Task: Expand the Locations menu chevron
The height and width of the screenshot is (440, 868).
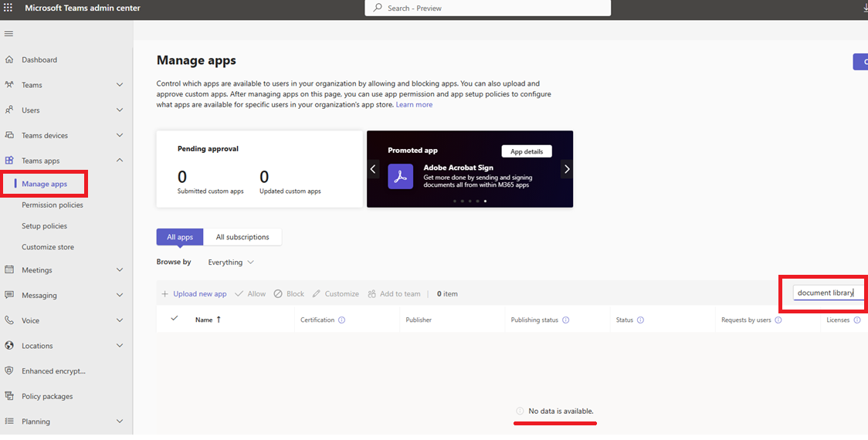Action: click(120, 345)
